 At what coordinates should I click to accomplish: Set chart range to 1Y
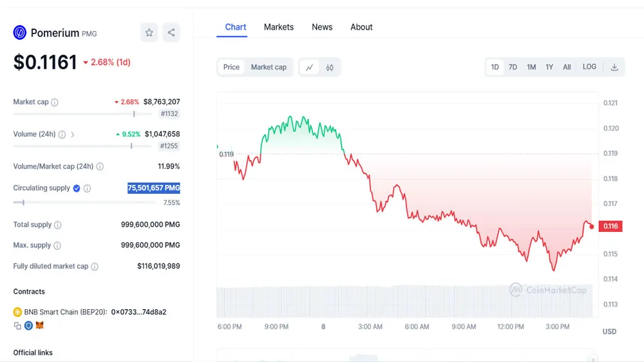(x=549, y=67)
